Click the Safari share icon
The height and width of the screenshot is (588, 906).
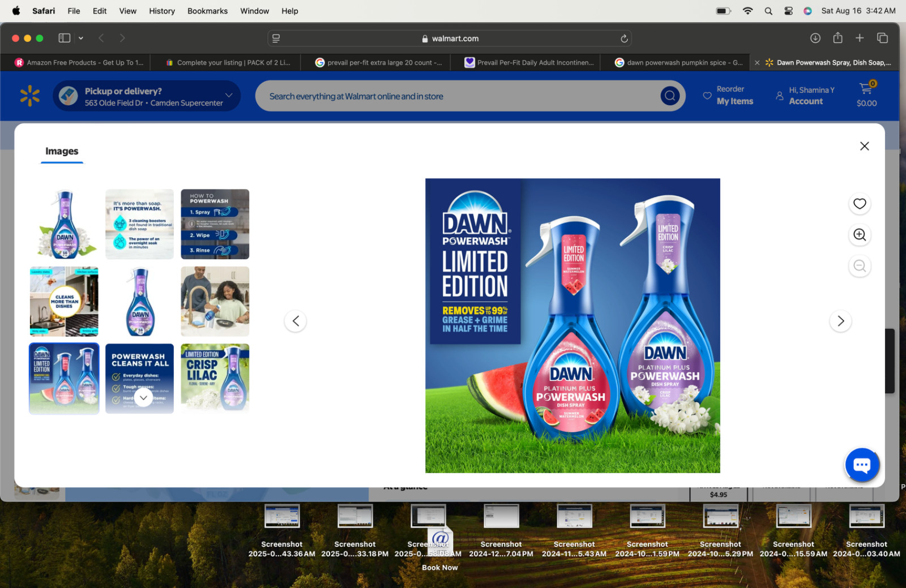coord(837,38)
